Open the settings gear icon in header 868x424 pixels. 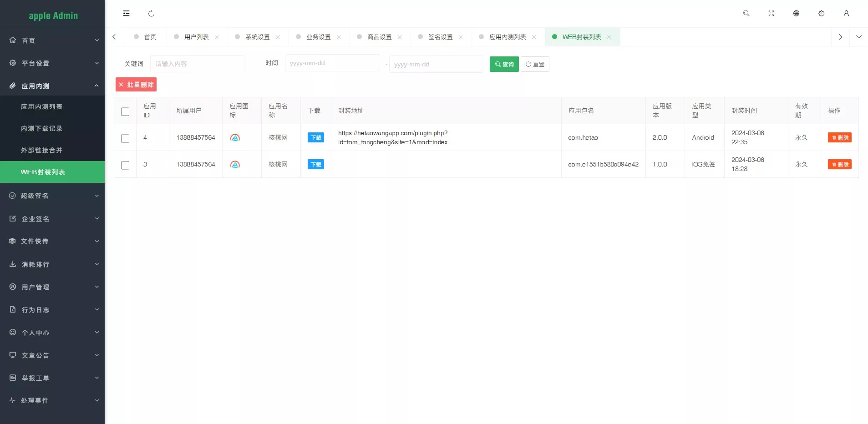(821, 14)
